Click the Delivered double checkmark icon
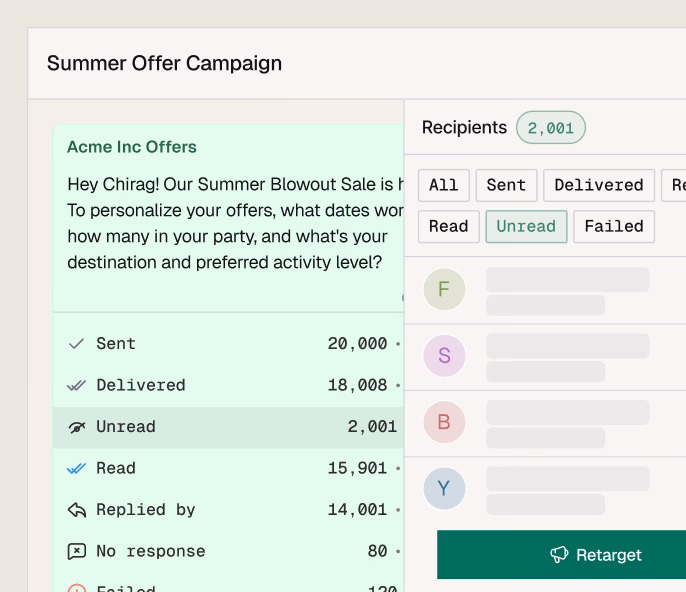Screen dimensions: 686x592 [76, 385]
